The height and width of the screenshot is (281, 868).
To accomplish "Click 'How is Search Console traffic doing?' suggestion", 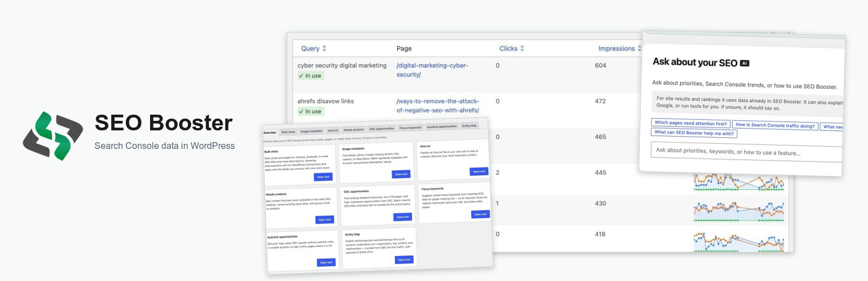I will pos(775,126).
